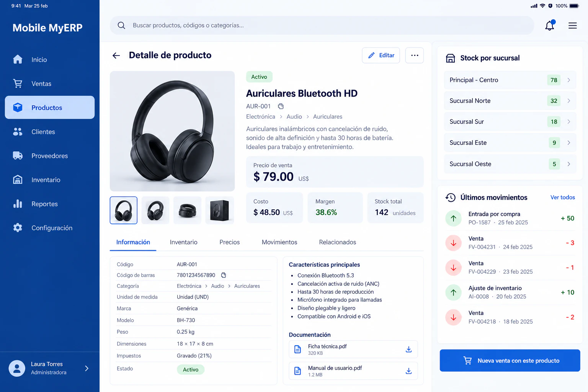The height and width of the screenshot is (392, 588).
Task: Switch to the Precios tab
Action: (230, 242)
